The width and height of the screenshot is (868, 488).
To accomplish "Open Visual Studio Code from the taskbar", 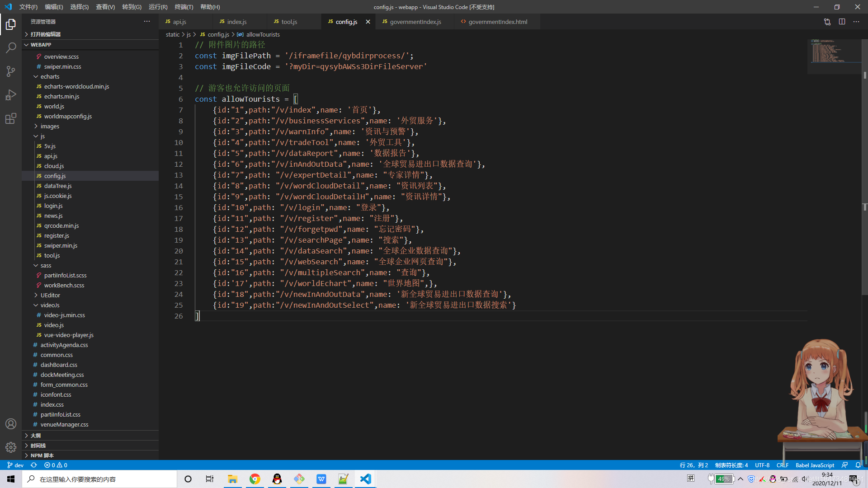I will (365, 479).
